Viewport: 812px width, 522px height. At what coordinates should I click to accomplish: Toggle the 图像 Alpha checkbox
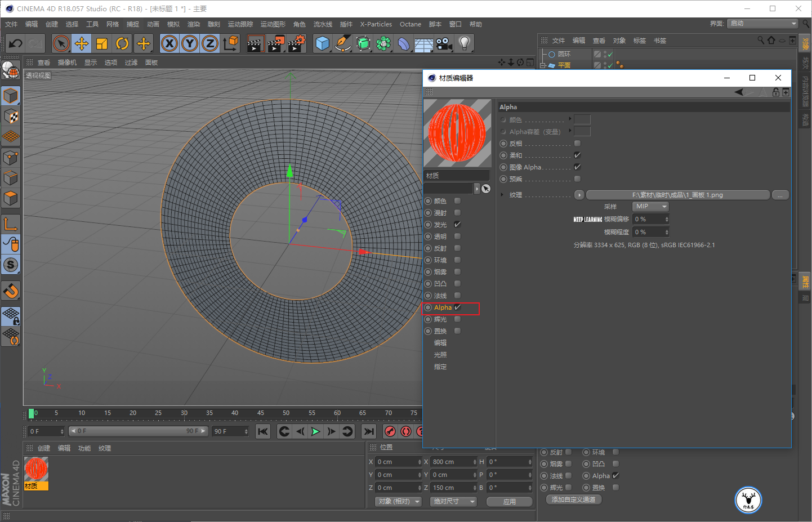click(x=577, y=167)
